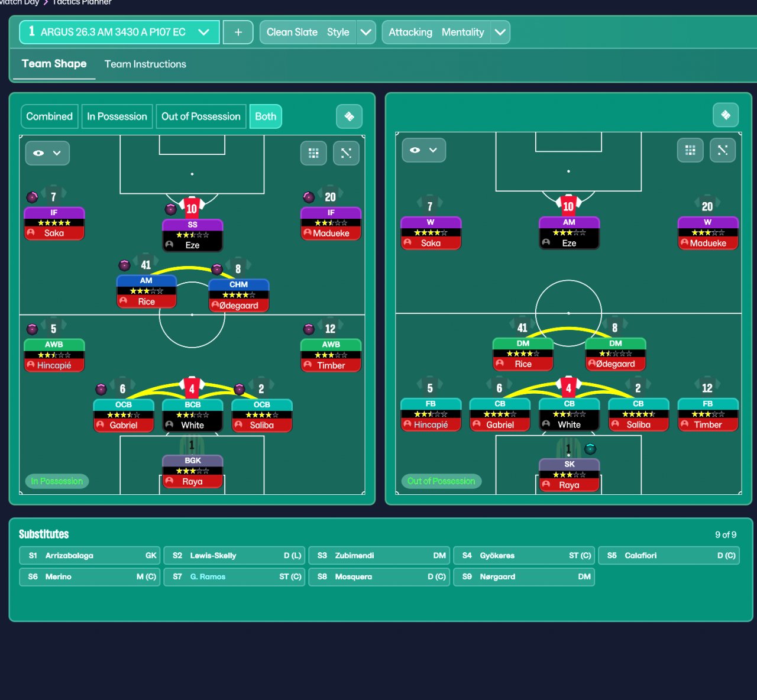This screenshot has width=757, height=700.
Task: Open the eye visibility menu on the In Possession pitch
Action: (47, 153)
